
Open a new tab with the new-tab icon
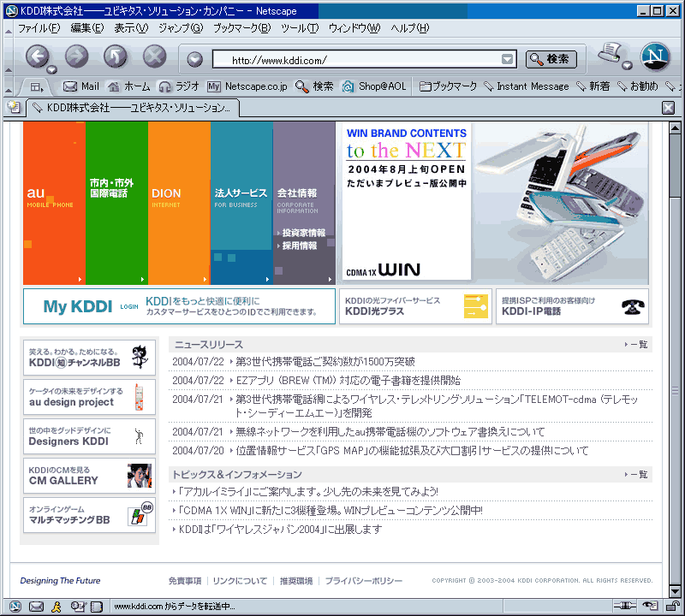[14, 107]
